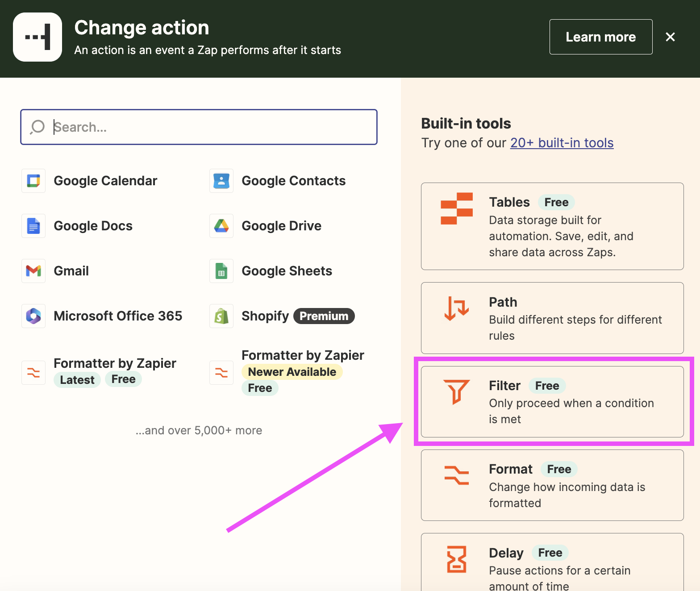
Task: Select Google Contacts from the app list
Action: pos(293,181)
